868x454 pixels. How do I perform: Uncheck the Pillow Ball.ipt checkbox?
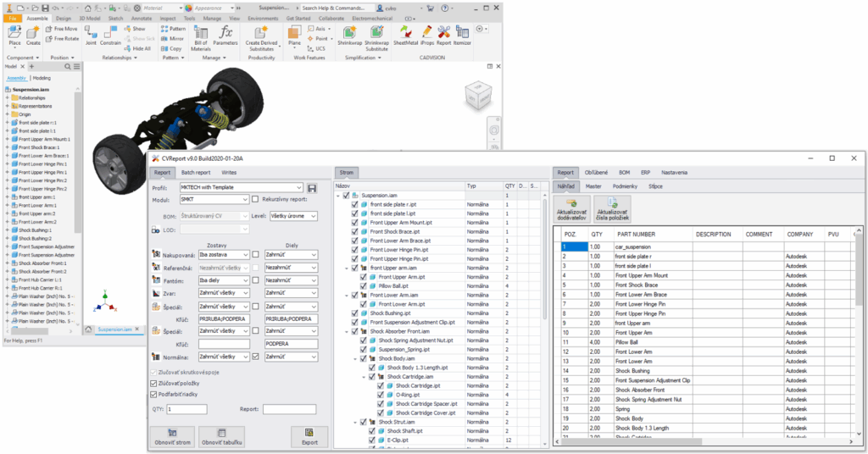[x=363, y=286]
